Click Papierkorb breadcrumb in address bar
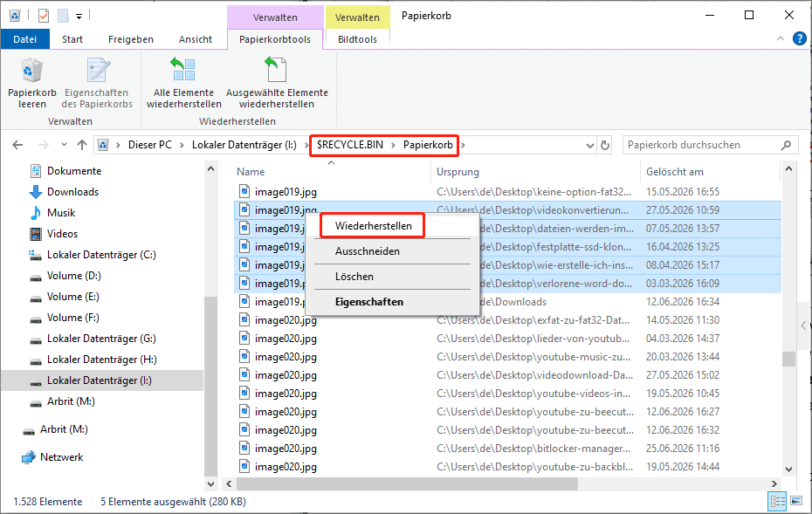 coord(428,145)
